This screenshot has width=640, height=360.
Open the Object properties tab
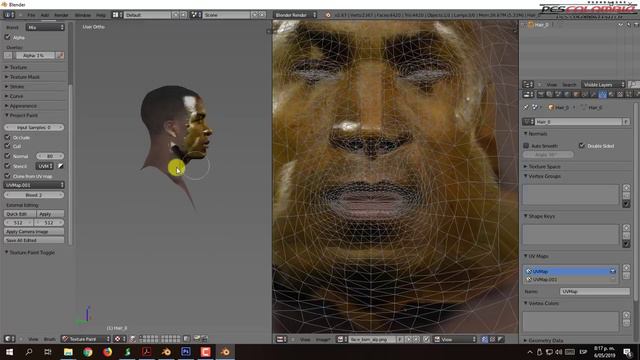tap(576, 95)
